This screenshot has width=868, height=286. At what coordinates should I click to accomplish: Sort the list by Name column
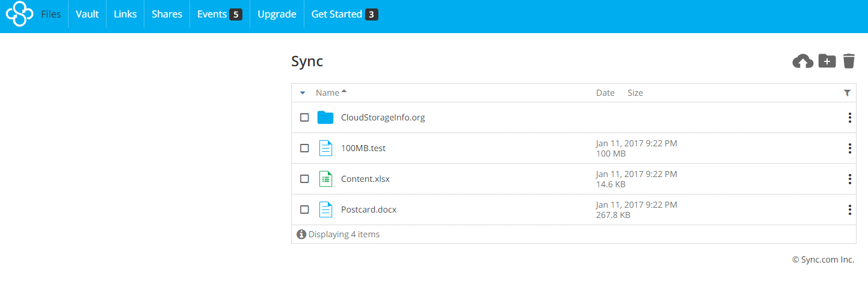tap(328, 93)
